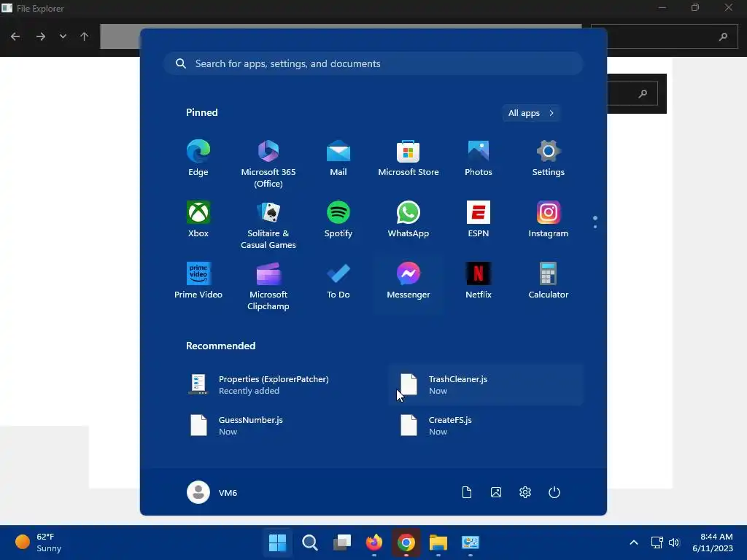Click File Explorer up arrow

85,36
